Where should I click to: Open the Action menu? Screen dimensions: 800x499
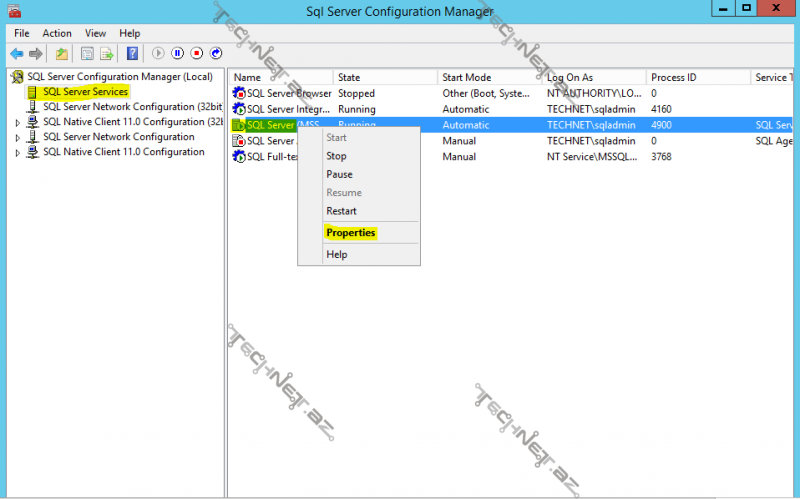(57, 33)
